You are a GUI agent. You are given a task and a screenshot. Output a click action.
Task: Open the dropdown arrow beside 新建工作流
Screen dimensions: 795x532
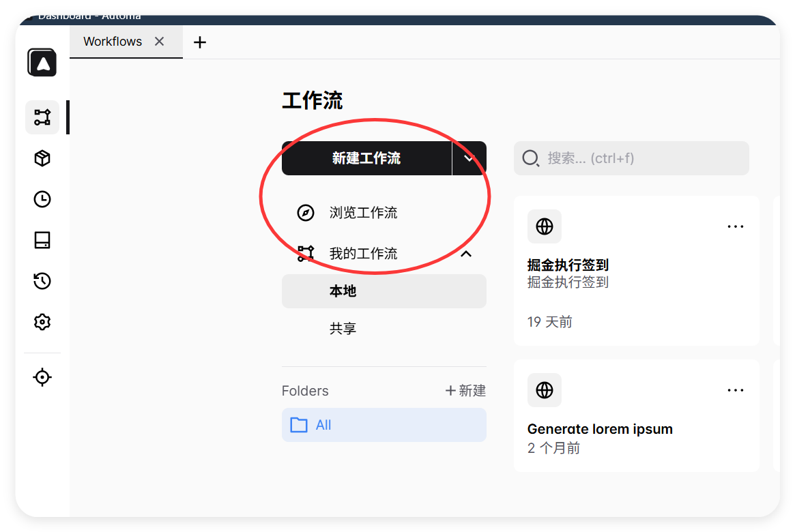(x=469, y=158)
